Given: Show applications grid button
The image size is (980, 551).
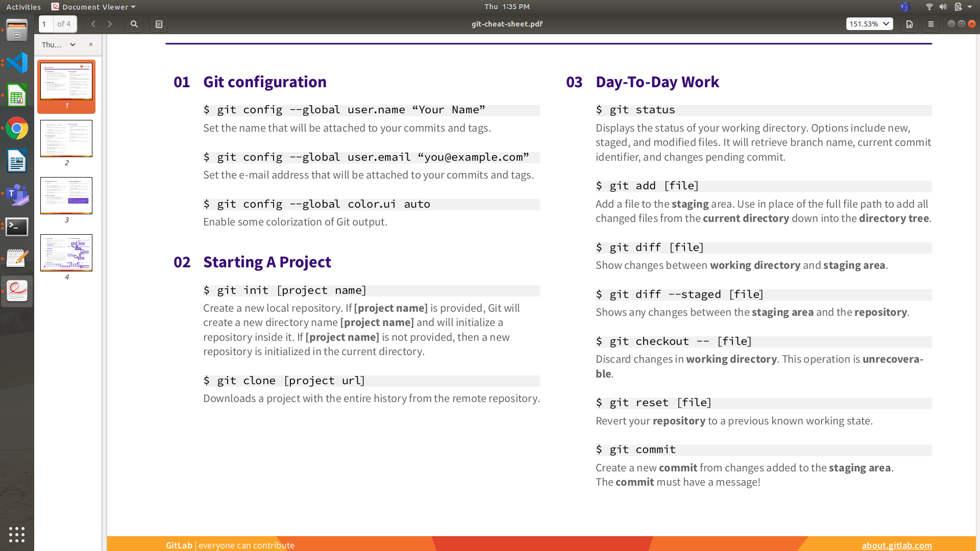Looking at the screenshot, I should click(17, 534).
